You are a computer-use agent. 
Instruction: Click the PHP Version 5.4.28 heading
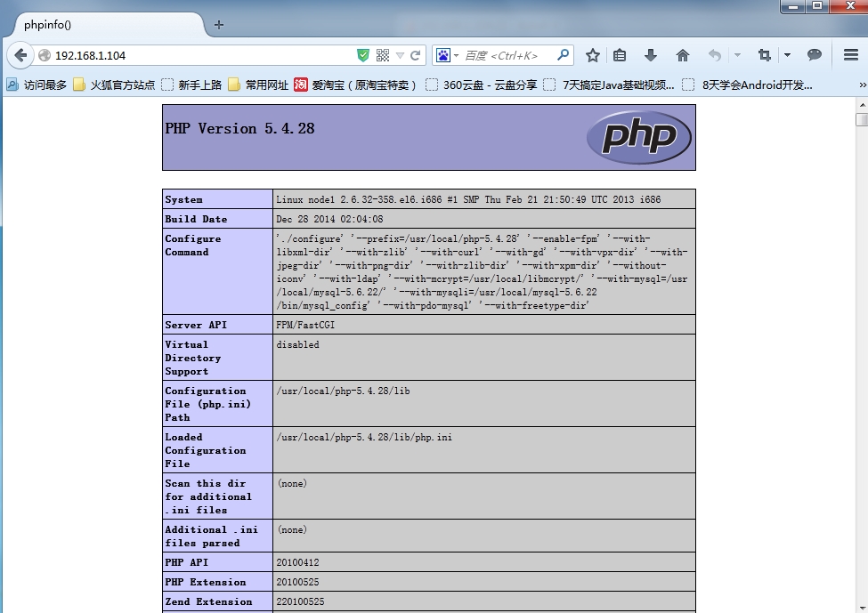[239, 128]
